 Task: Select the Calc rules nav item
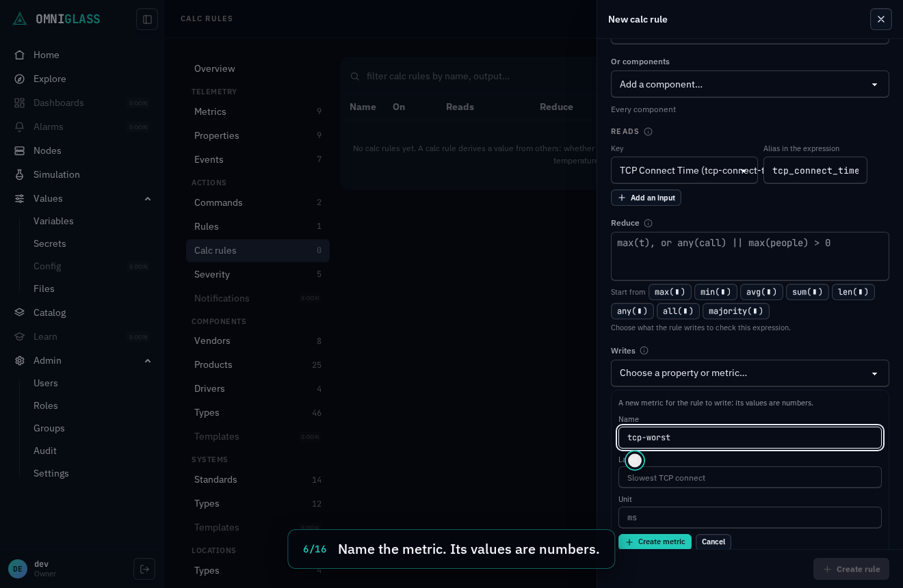[x=258, y=250]
